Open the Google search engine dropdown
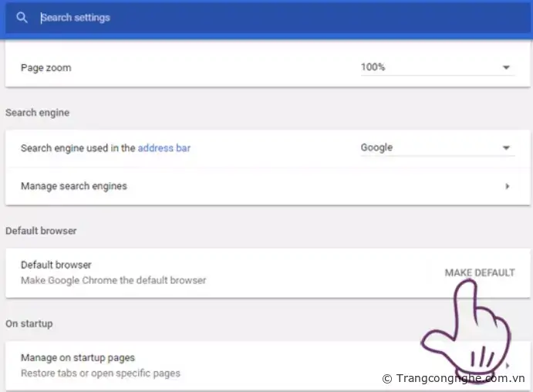The image size is (533, 392). 436,147
